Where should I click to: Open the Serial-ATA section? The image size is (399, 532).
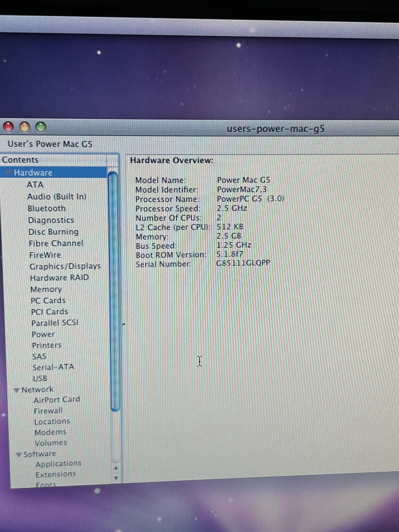point(53,367)
